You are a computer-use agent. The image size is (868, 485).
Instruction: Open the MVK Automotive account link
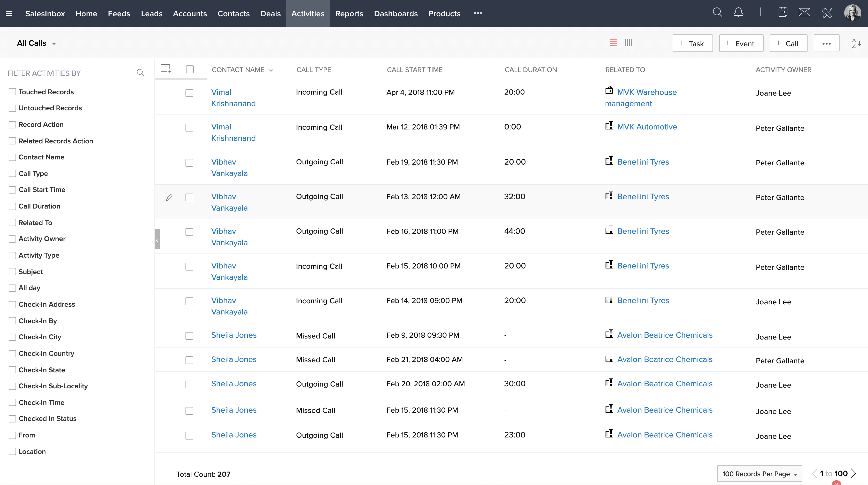[x=647, y=127]
